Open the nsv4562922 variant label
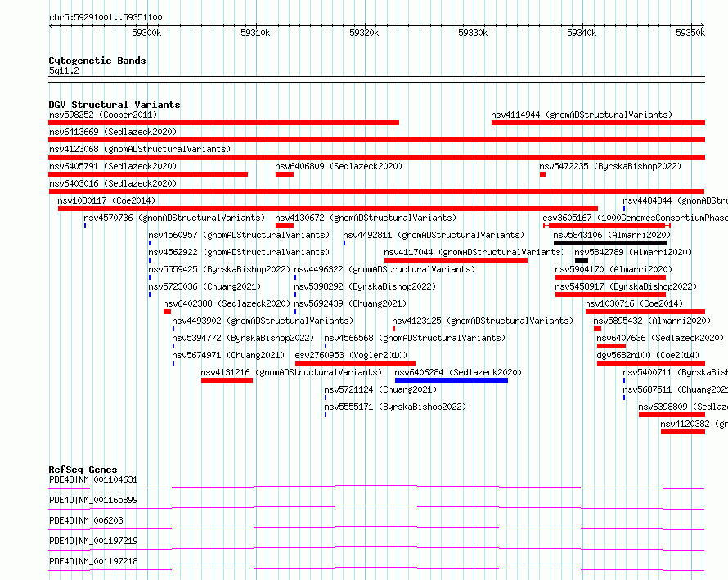This screenshot has height=580, width=728. pos(239,252)
